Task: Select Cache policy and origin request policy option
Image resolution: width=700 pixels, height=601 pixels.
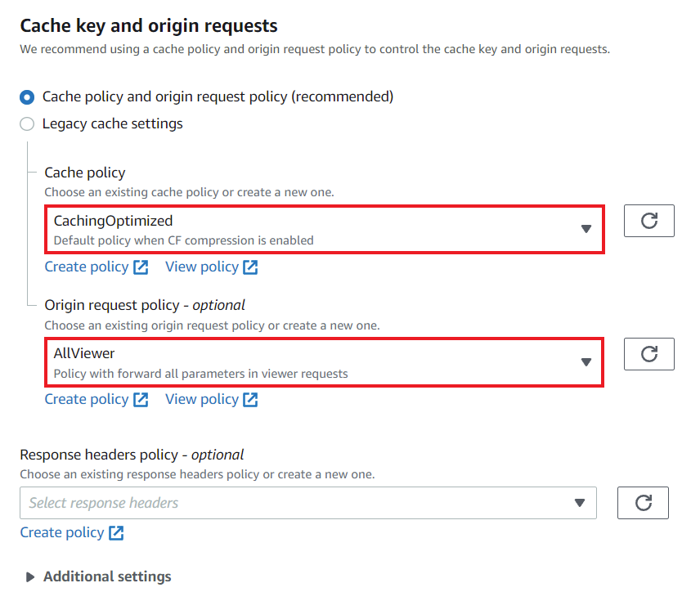Action: click(x=25, y=96)
